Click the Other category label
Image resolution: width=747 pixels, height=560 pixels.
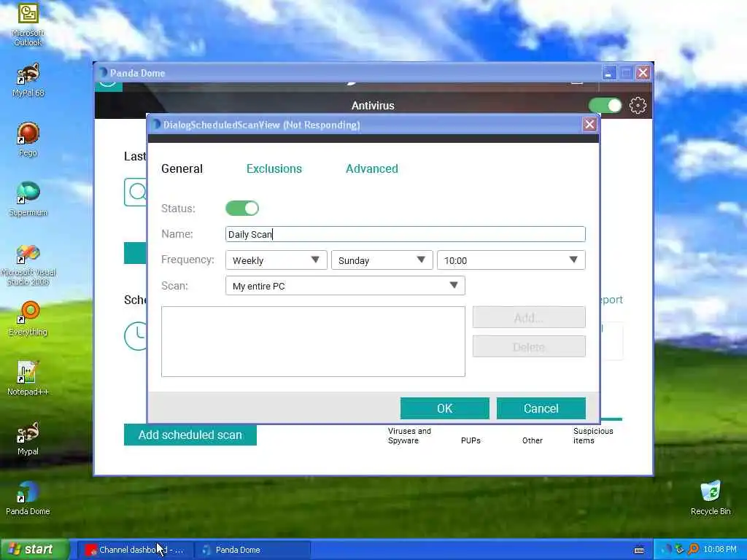click(532, 440)
